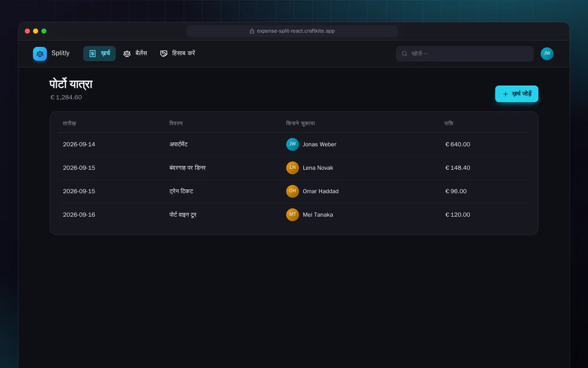Click the 2026-09-14 date cell
This screenshot has width=588, height=368.
click(x=79, y=144)
